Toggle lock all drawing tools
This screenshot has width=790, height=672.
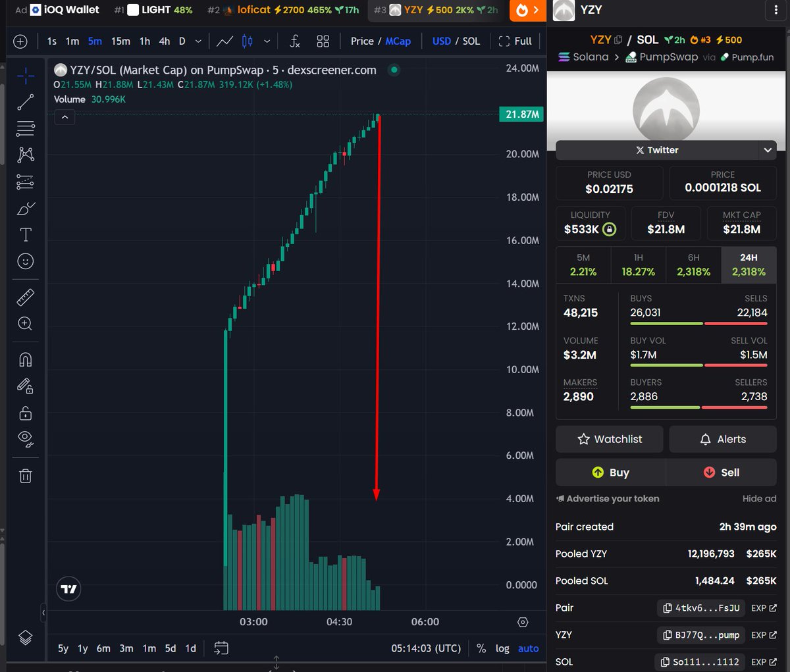[26, 413]
